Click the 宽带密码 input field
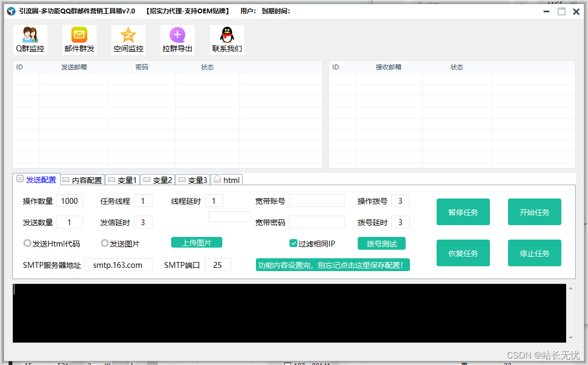Screen dimensions: 588x365 coord(317,222)
